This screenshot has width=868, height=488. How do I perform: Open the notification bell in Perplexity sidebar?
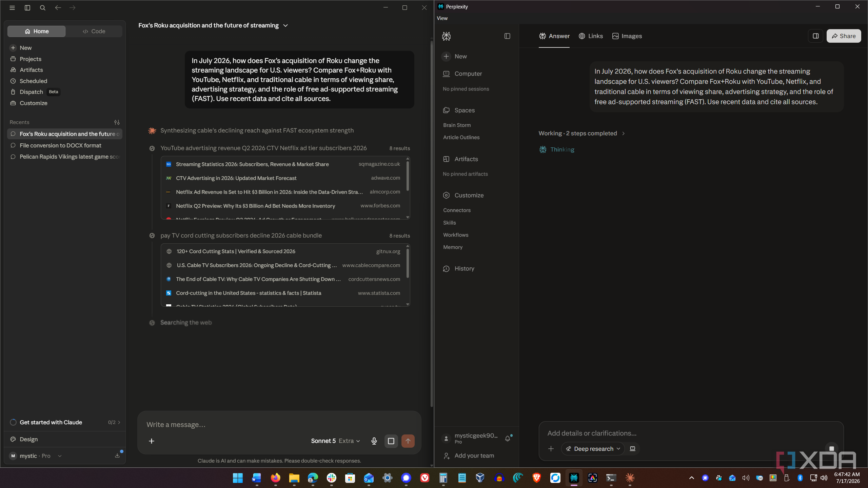pyautogui.click(x=508, y=439)
